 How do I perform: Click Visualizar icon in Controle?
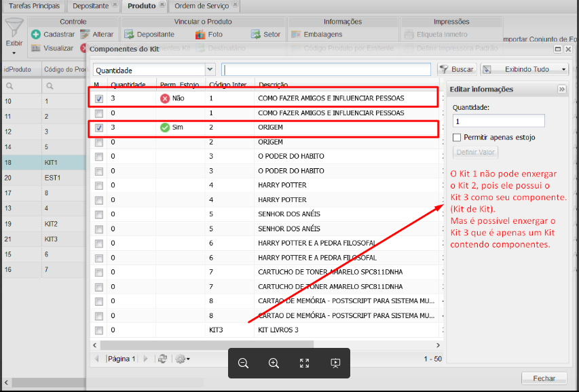click(36, 48)
